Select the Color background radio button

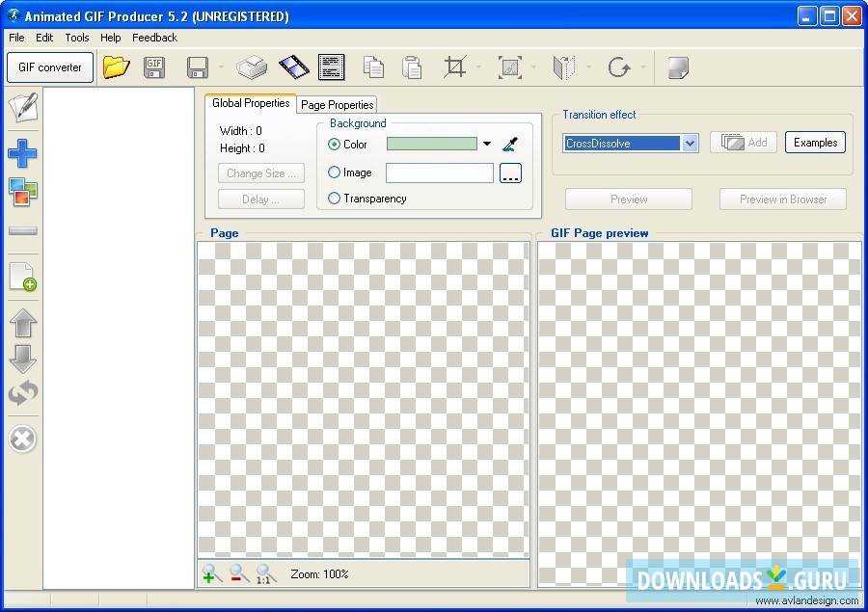334,145
